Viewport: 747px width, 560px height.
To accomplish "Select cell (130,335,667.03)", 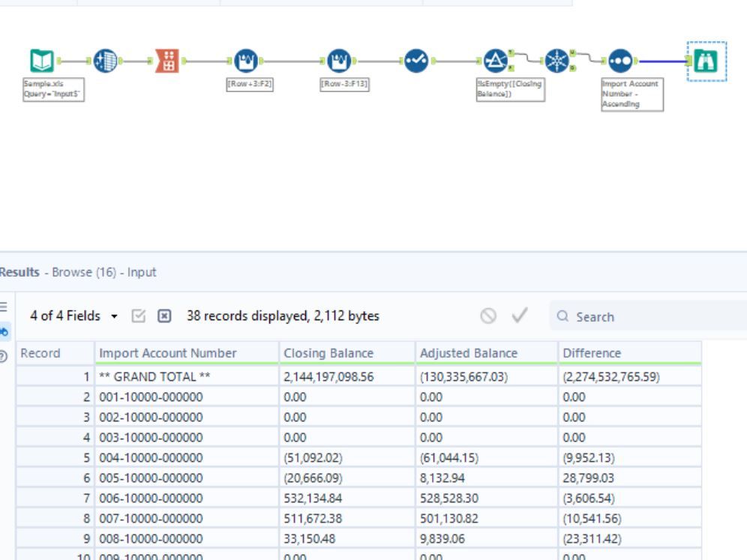I will pyautogui.click(x=487, y=376).
